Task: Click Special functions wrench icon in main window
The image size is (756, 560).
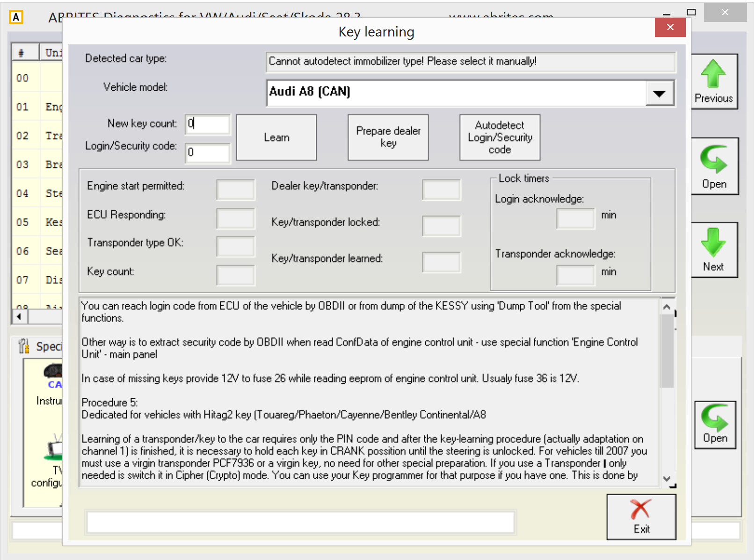Action: tap(23, 346)
